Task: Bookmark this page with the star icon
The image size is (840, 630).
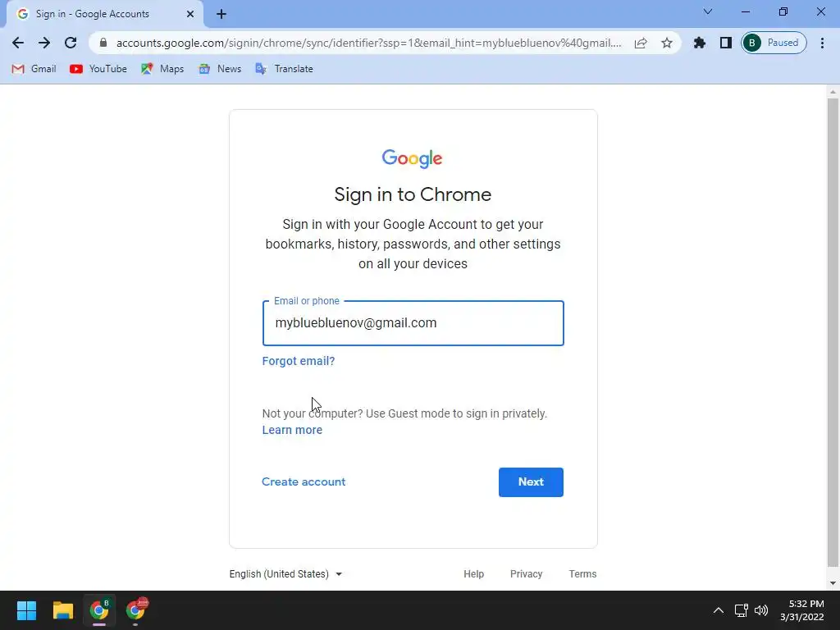Action: click(x=666, y=43)
